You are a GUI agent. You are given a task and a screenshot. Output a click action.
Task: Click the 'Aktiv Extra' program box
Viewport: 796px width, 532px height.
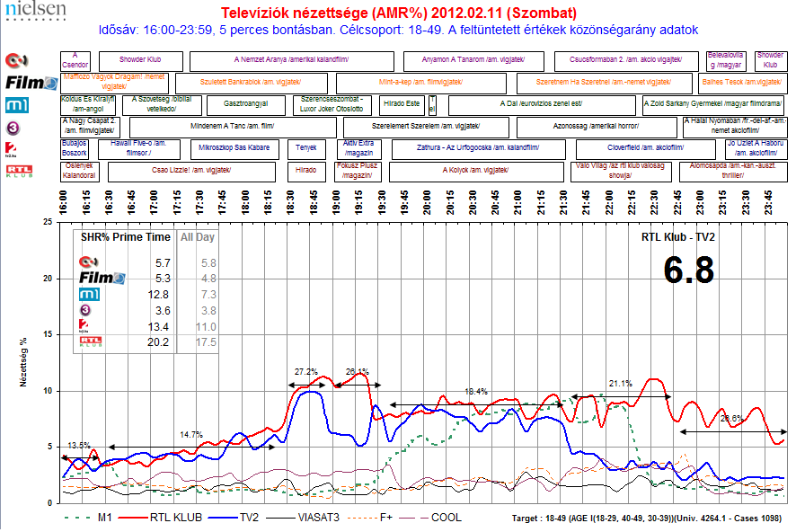358,150
